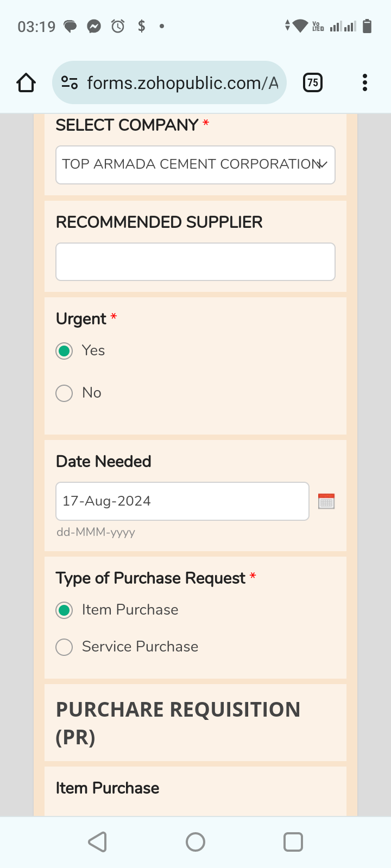The height and width of the screenshot is (868, 391).
Task: Open the Chrome three-dot overflow menu
Action: (365, 83)
